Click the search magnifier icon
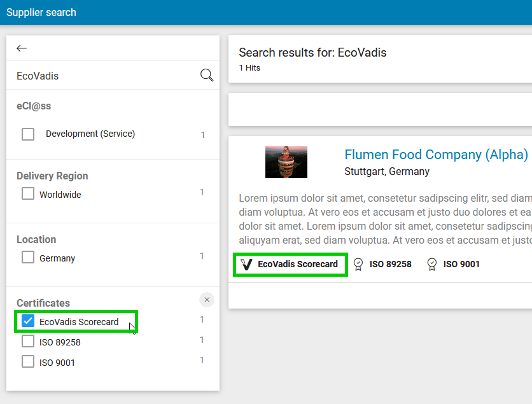Viewport: 532px width, 404px height. tap(206, 74)
